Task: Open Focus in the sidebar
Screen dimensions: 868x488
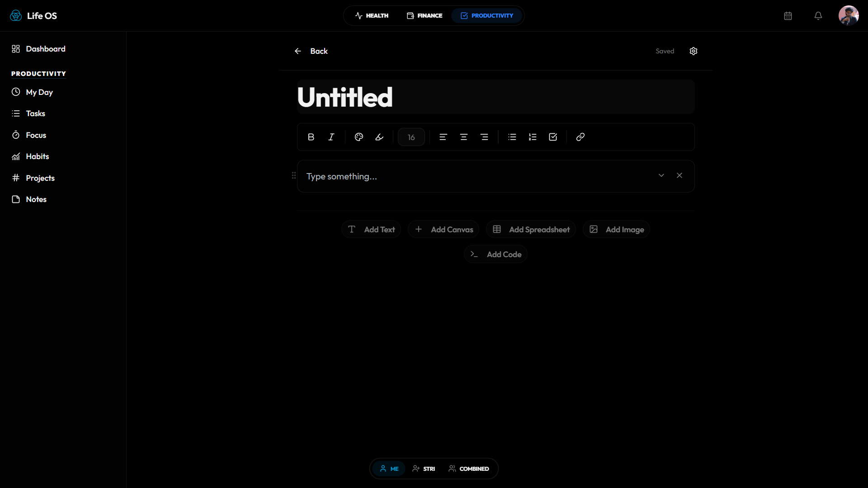Action: (x=29, y=135)
